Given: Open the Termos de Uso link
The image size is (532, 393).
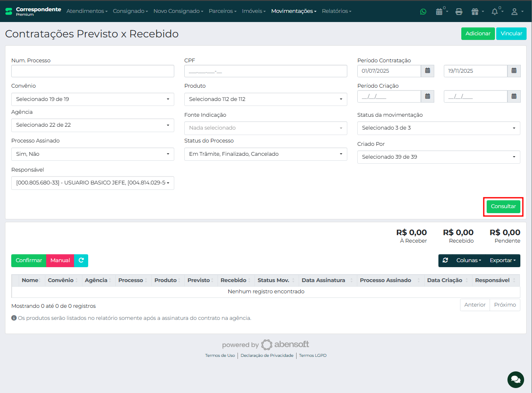Looking at the screenshot, I should (220, 356).
